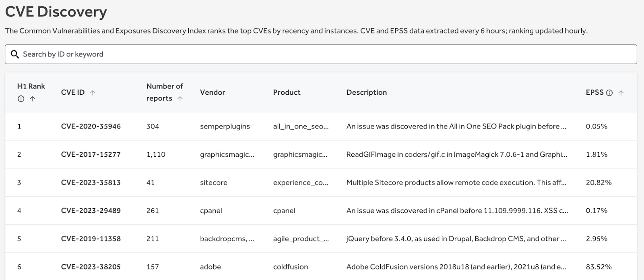Click the sitecore vendor cell

pos(214,183)
